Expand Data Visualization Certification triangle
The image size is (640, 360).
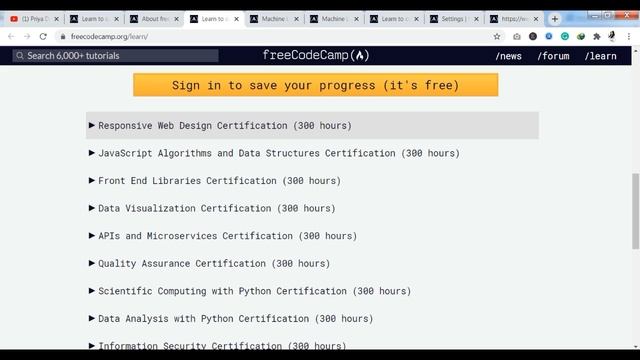click(92, 208)
